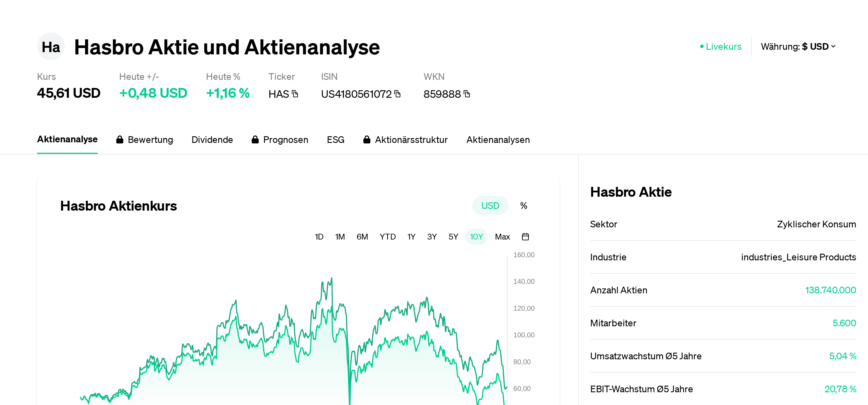This screenshot has width=868, height=405.
Task: Open the Dividende tab
Action: pyautogui.click(x=212, y=139)
